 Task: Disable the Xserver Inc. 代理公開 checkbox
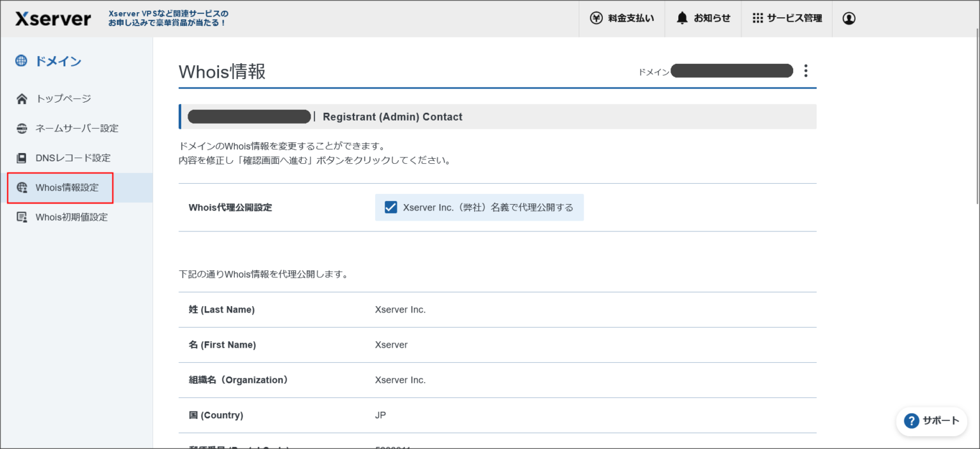[390, 207]
